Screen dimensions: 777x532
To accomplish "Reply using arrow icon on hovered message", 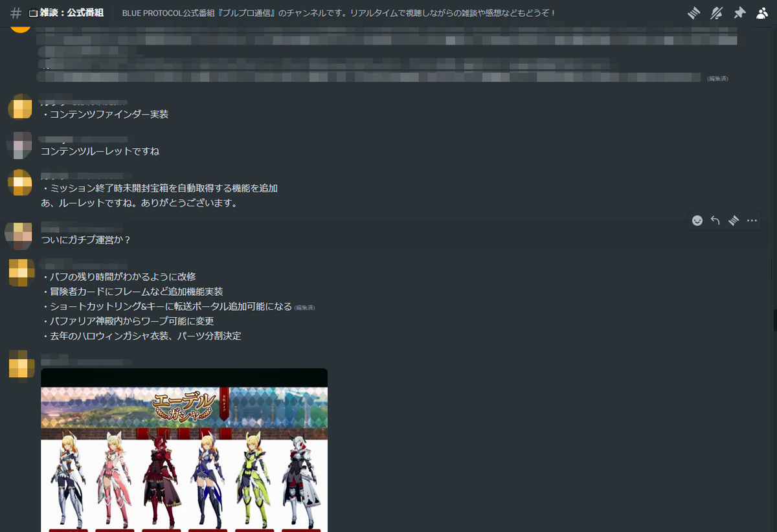I will (x=715, y=221).
